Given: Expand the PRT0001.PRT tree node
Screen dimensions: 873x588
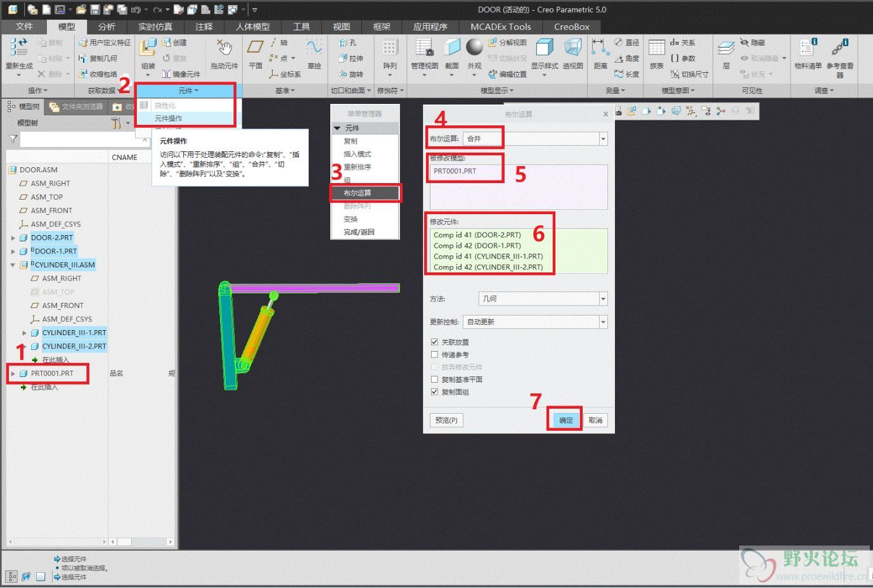Looking at the screenshot, I should point(13,374).
